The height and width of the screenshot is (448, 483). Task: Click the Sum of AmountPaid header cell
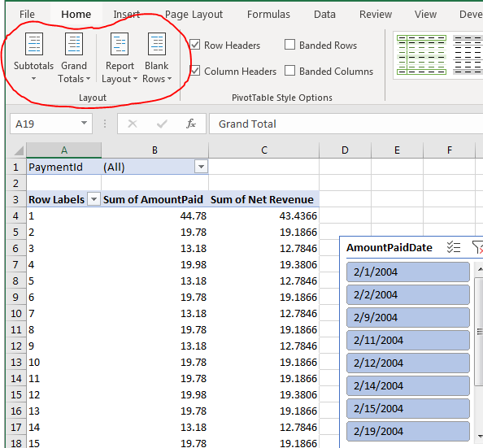(155, 200)
